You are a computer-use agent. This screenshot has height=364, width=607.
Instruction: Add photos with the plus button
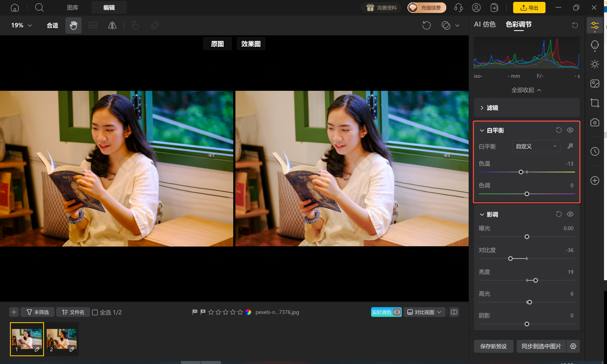(x=14, y=312)
